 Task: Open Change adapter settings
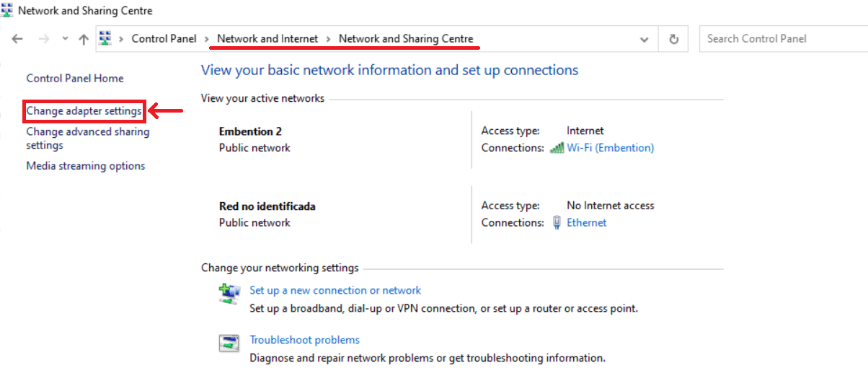(x=84, y=111)
